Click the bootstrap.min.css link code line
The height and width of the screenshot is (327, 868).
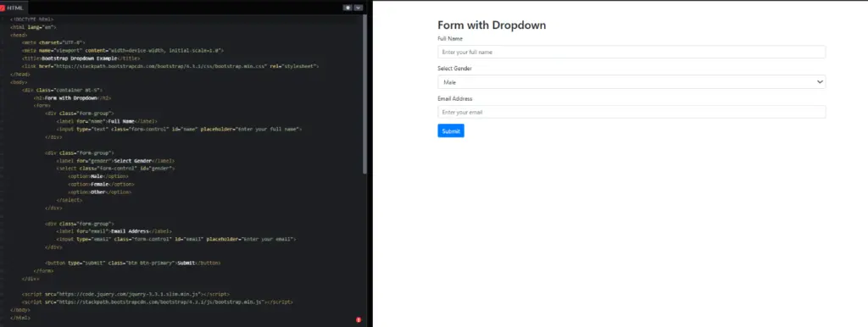pos(170,66)
